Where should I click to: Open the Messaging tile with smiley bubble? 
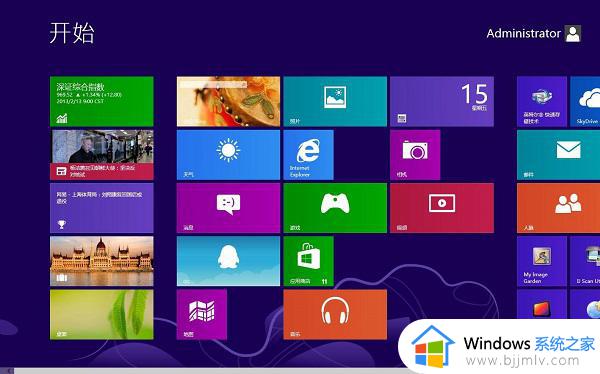pyautogui.click(x=228, y=208)
